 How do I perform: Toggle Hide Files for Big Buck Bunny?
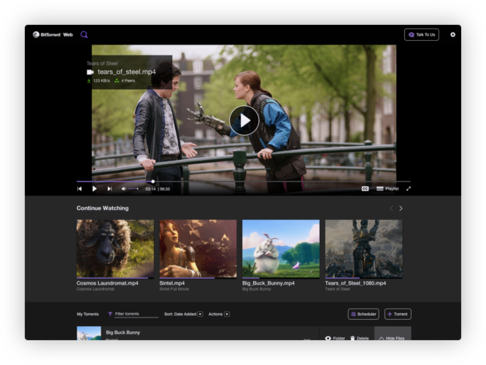393,338
